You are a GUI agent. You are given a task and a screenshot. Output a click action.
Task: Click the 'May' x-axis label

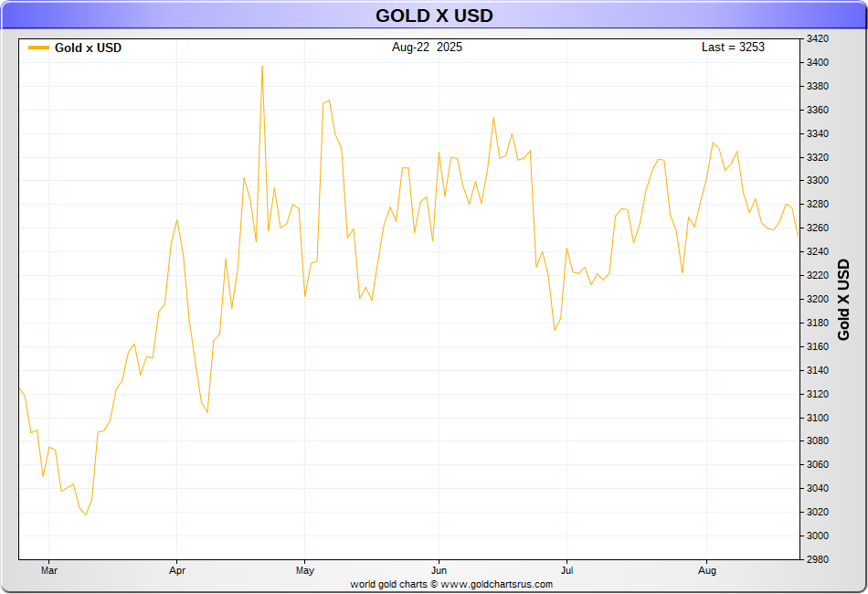click(305, 570)
